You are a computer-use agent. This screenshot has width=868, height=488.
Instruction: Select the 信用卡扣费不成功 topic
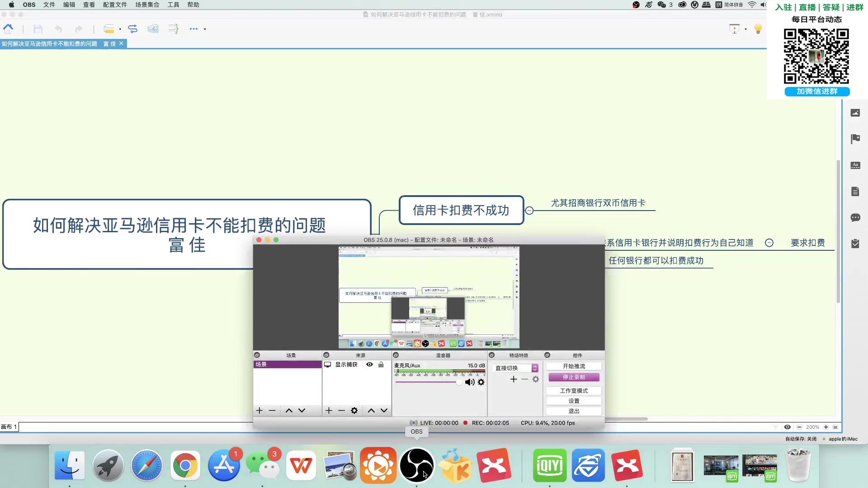[x=461, y=210]
